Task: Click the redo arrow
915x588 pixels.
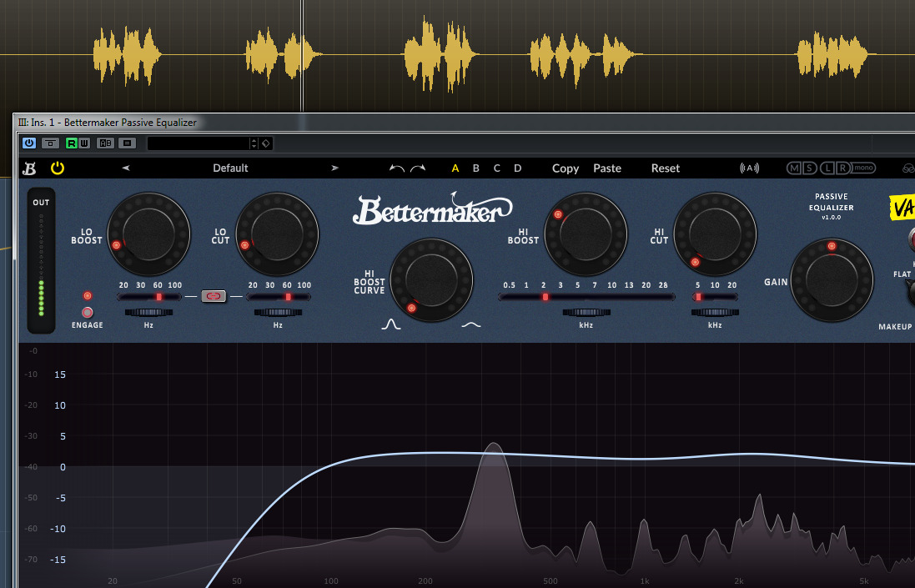Action: pos(418,168)
